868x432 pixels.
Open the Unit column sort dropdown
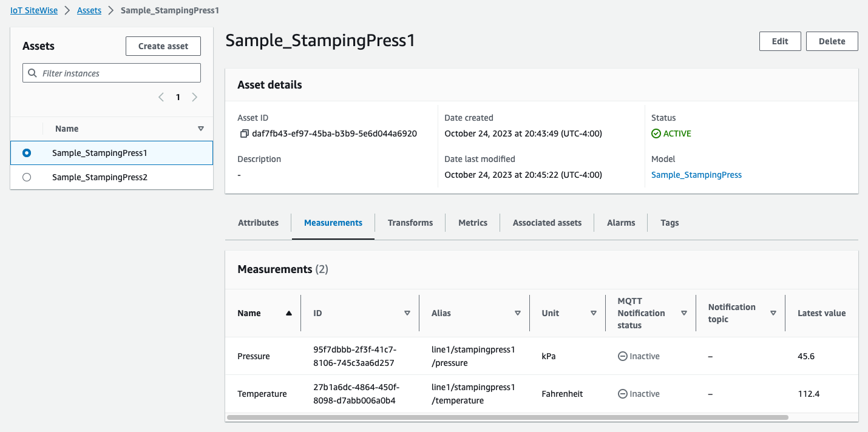tap(594, 313)
